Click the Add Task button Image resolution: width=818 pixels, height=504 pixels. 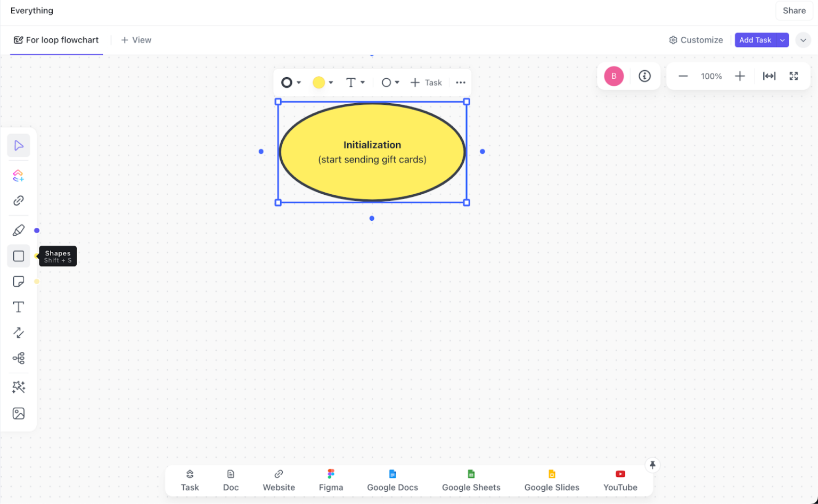coord(755,40)
